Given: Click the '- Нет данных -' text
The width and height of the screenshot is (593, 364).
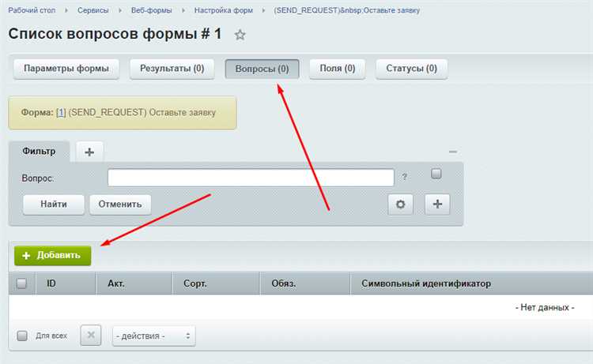Looking at the screenshot, I should point(545,307).
